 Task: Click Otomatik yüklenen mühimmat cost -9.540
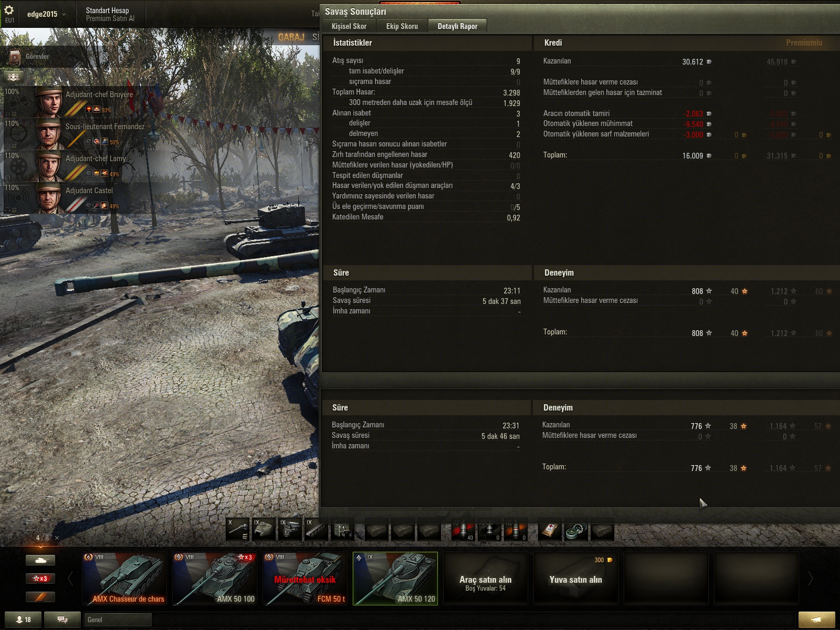click(x=693, y=124)
